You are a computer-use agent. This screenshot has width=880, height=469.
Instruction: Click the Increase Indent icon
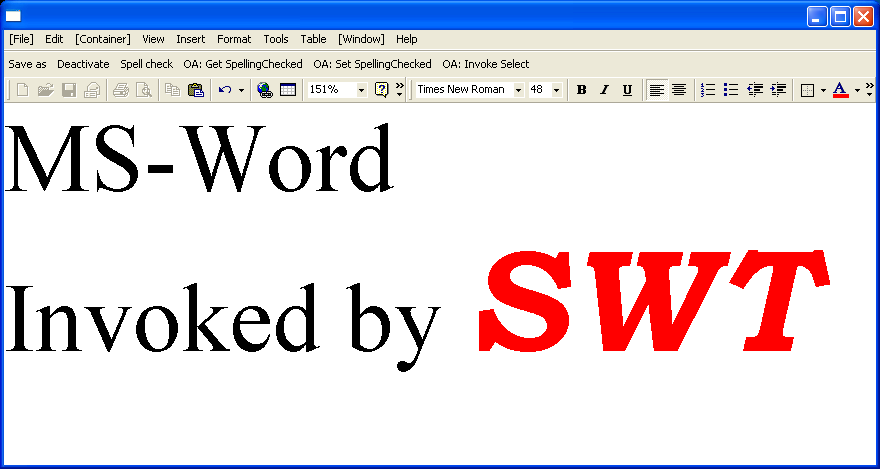[778, 90]
